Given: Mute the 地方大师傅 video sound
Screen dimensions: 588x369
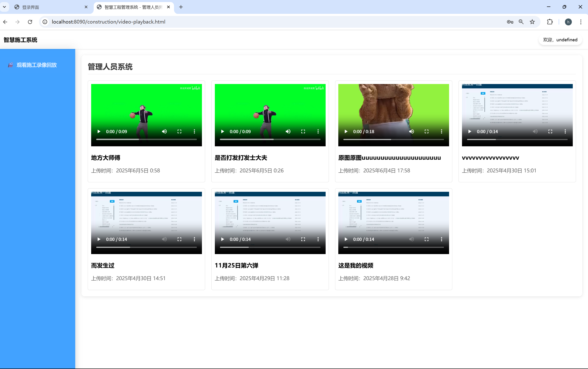Looking at the screenshot, I should (x=165, y=132).
